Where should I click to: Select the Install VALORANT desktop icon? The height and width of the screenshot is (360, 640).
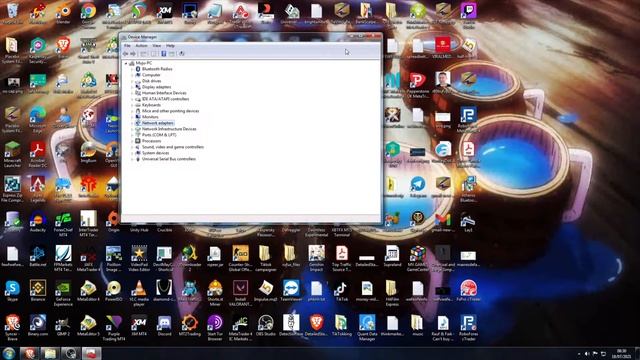(x=240, y=293)
